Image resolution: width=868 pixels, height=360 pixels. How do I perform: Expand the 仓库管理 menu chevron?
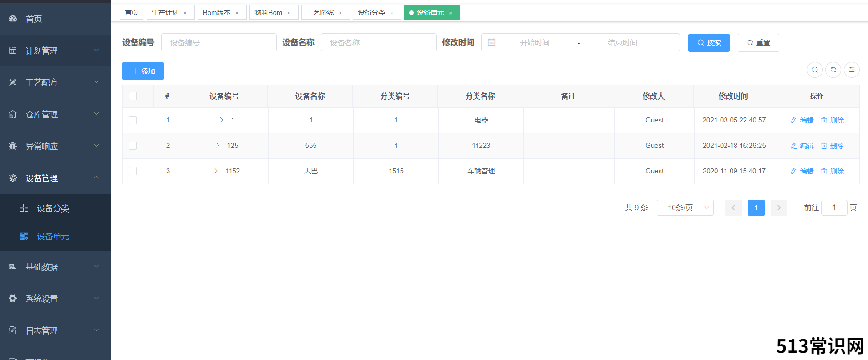click(x=96, y=114)
